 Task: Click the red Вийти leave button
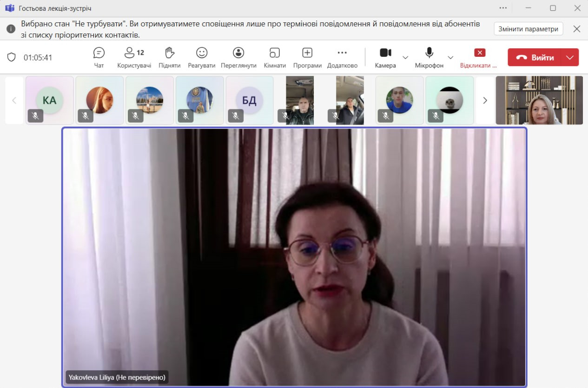[x=535, y=57]
